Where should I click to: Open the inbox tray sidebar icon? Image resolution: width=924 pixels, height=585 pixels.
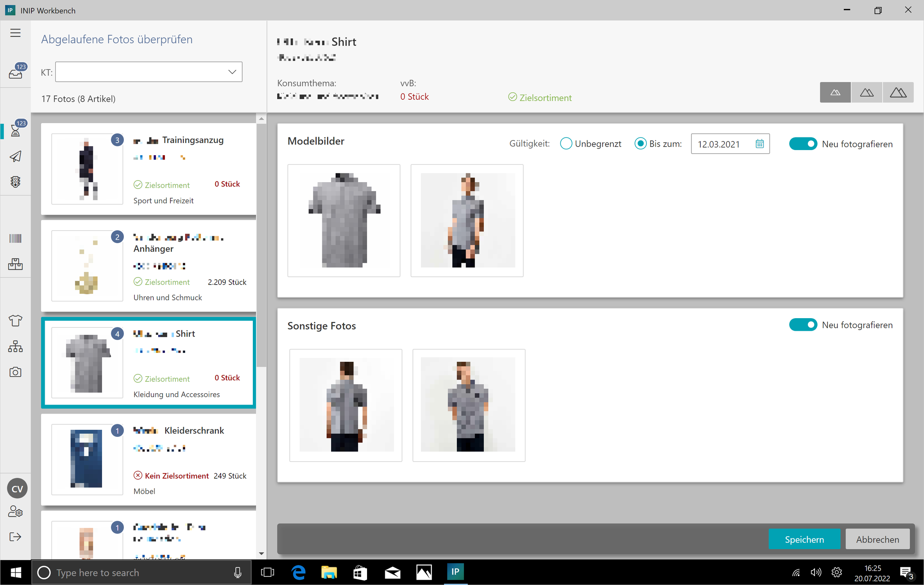tap(16, 72)
